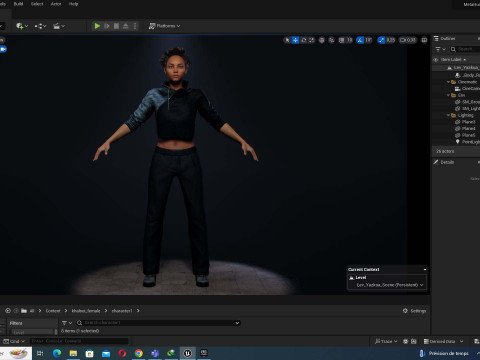
Task: Collapse the Env folder in Outliner
Action: pyautogui.click(x=448, y=95)
